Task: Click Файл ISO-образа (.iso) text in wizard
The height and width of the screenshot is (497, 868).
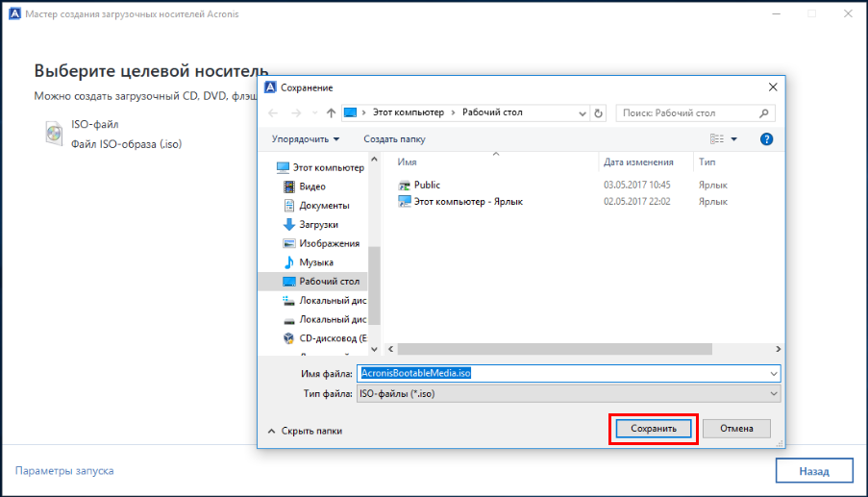Action: [x=126, y=144]
